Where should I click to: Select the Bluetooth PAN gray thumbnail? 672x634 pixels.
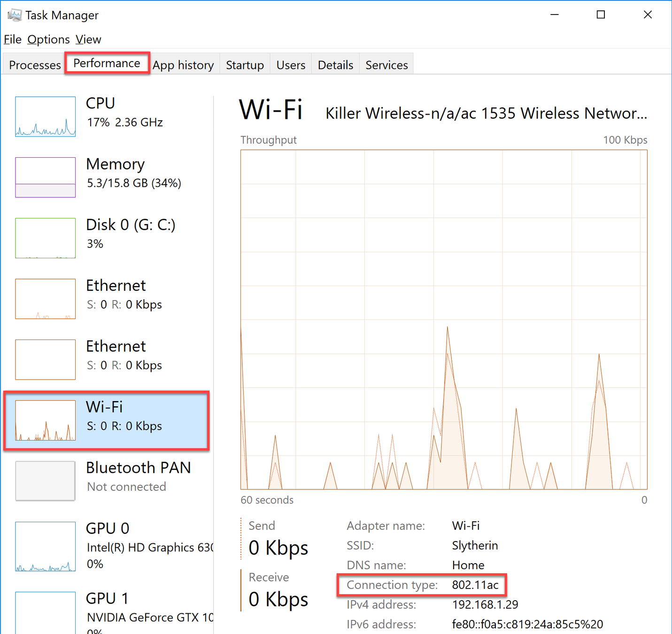point(45,480)
